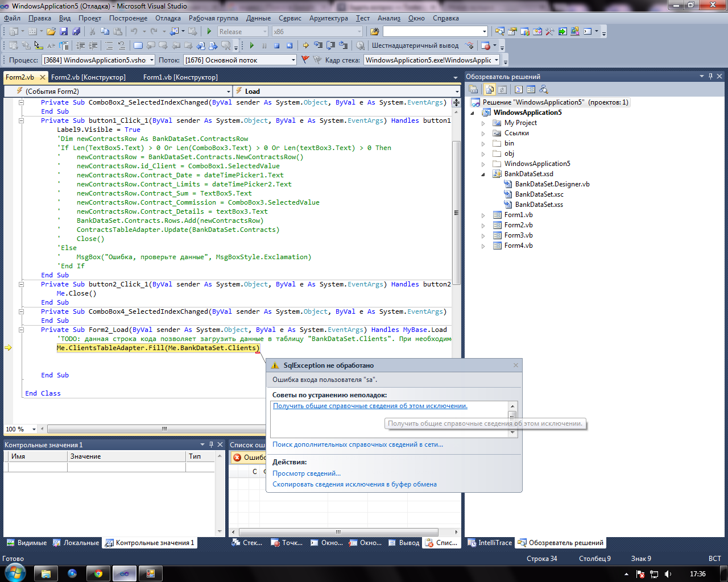Open the Построение menu
The image size is (728, 582).
[128, 18]
